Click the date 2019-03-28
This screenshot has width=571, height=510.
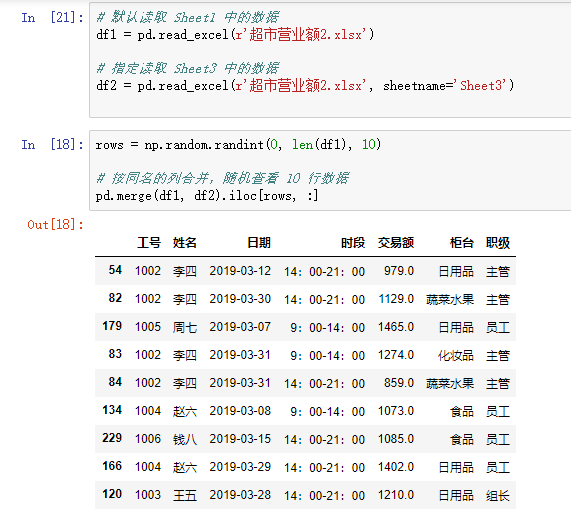[240, 495]
